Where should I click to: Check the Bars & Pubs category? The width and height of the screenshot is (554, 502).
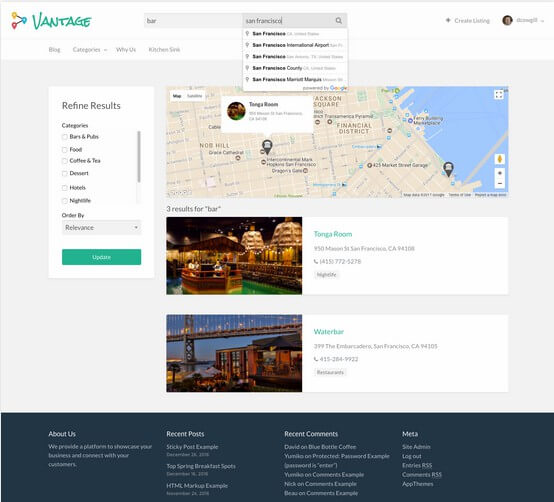[64, 137]
